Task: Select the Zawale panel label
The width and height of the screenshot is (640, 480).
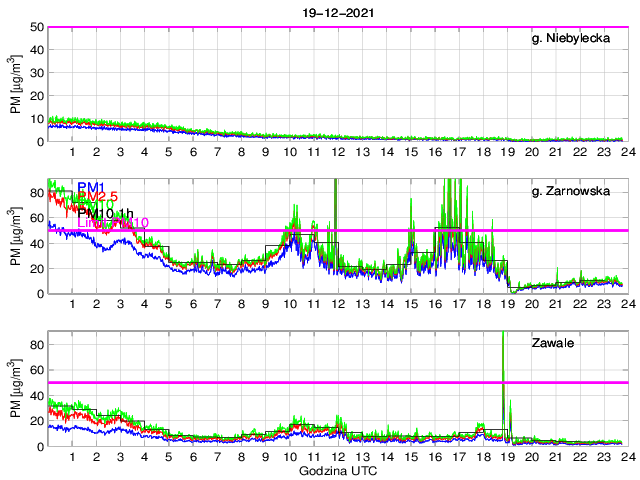Action: [x=552, y=343]
